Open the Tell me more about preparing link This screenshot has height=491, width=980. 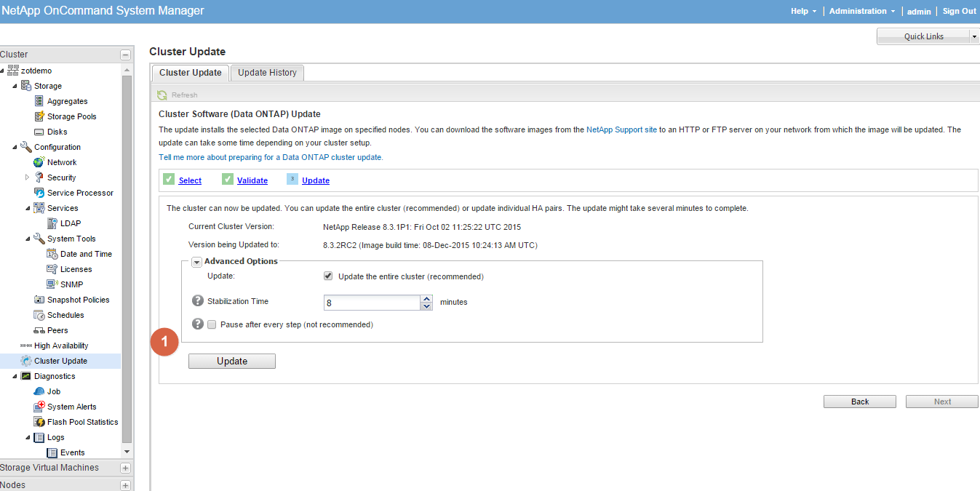tap(271, 157)
